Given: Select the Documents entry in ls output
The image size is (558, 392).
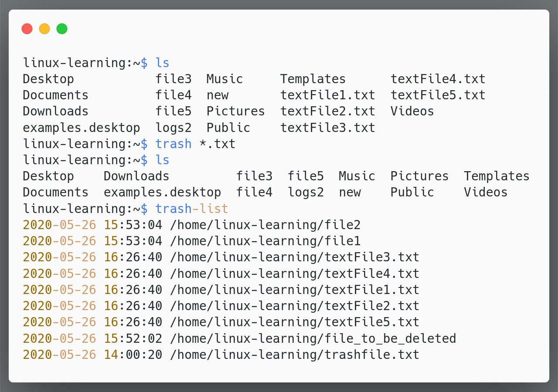Looking at the screenshot, I should tap(55, 95).
